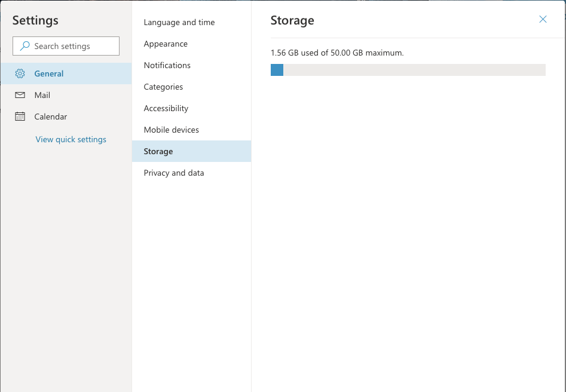
Task: Open Mail settings via envelope icon
Action: (x=20, y=94)
